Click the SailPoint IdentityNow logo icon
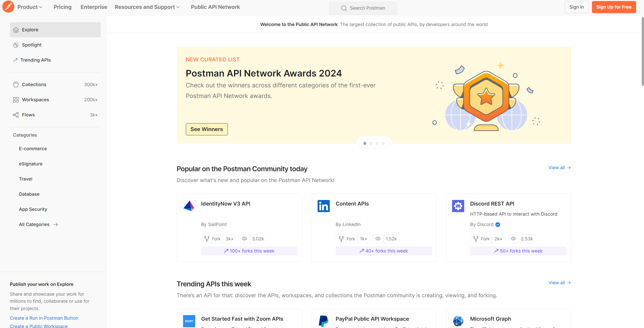The width and height of the screenshot is (644, 328). [x=189, y=206]
